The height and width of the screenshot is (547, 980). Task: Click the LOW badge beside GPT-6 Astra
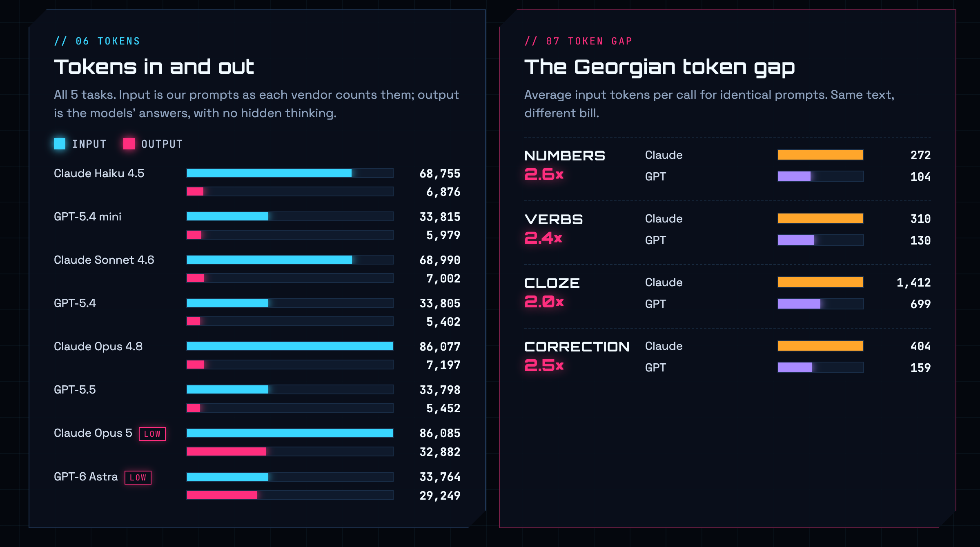(x=138, y=478)
